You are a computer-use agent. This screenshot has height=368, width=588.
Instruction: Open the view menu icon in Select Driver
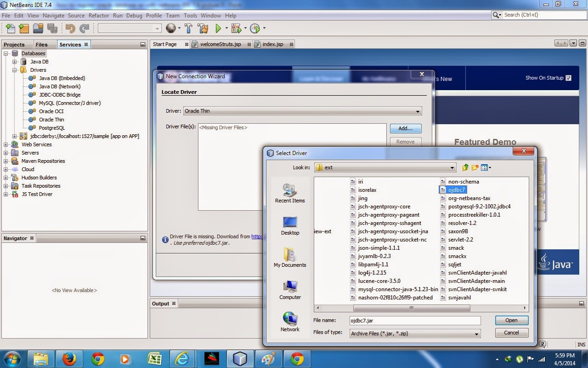[x=486, y=167]
